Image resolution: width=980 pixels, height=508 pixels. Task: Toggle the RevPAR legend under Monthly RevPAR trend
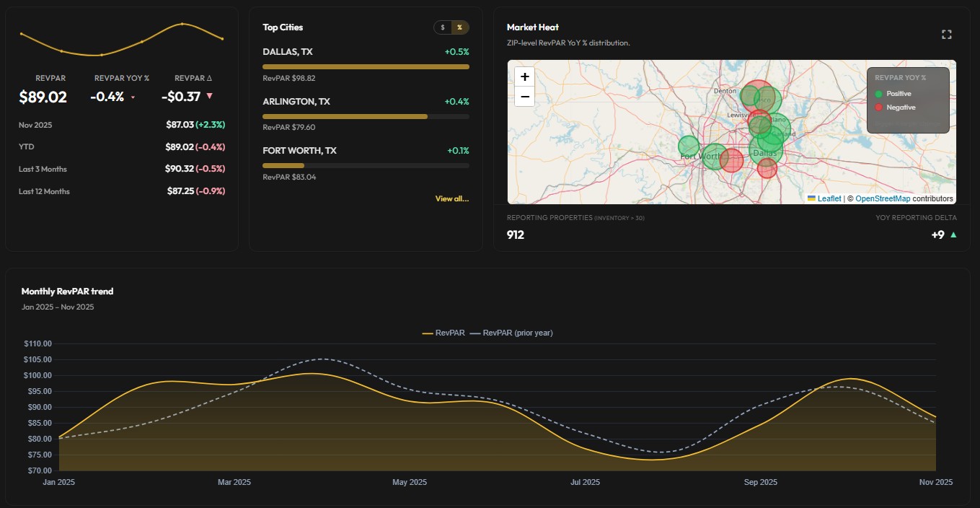(x=445, y=333)
